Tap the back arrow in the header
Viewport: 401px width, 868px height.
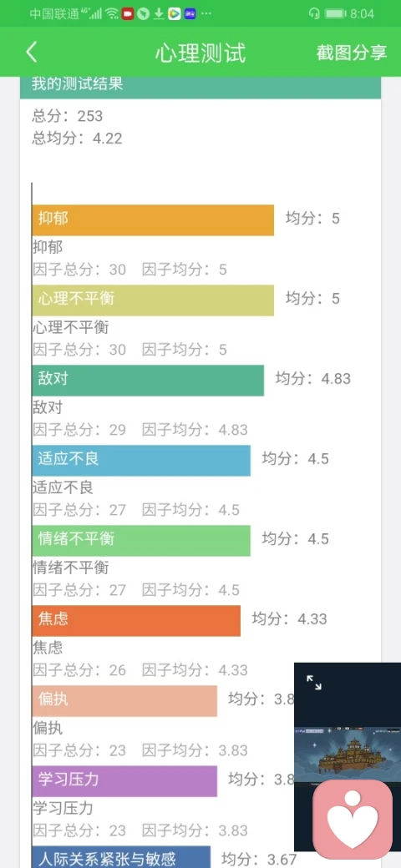[32, 52]
